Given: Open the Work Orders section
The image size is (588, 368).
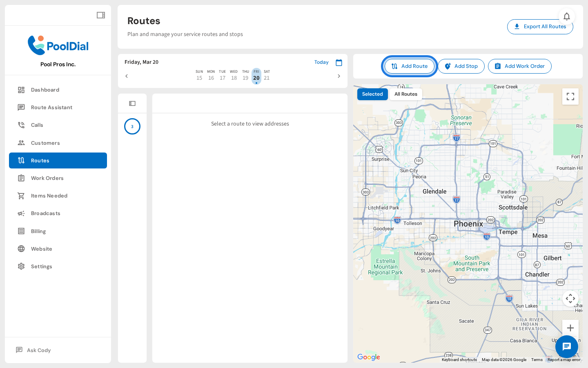Looking at the screenshot, I should (x=47, y=178).
